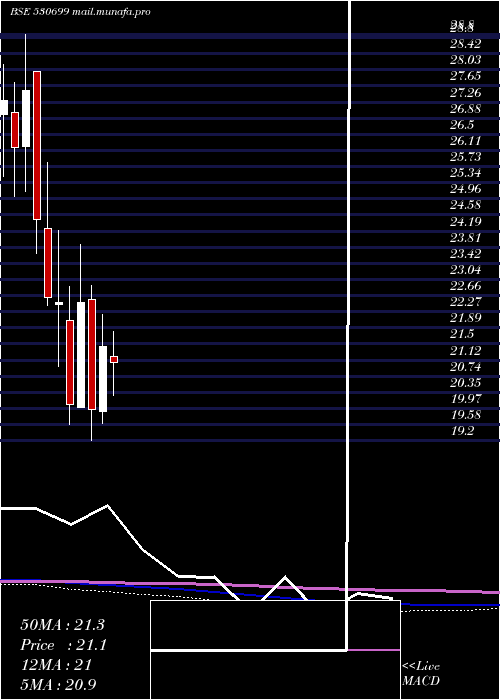Click the 20.74 price axis label
Image resolution: width=500 pixels, height=700 pixels.
click(x=466, y=367)
